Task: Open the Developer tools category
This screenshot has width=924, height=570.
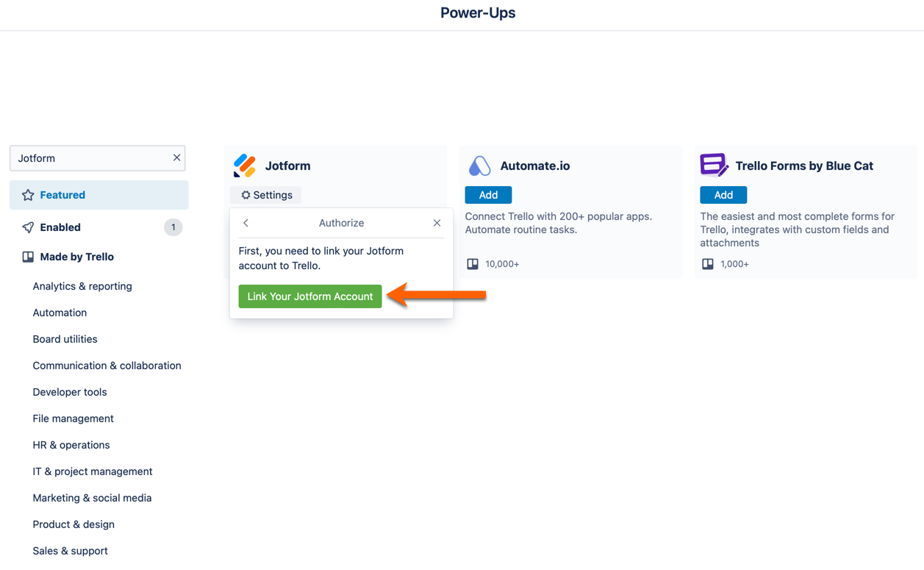Action: point(70,392)
